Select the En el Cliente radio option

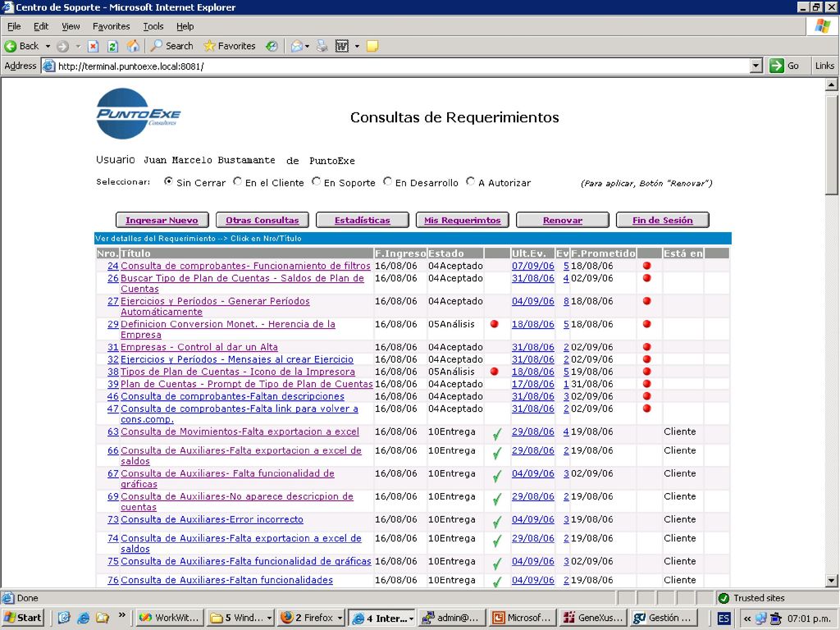pyautogui.click(x=237, y=181)
